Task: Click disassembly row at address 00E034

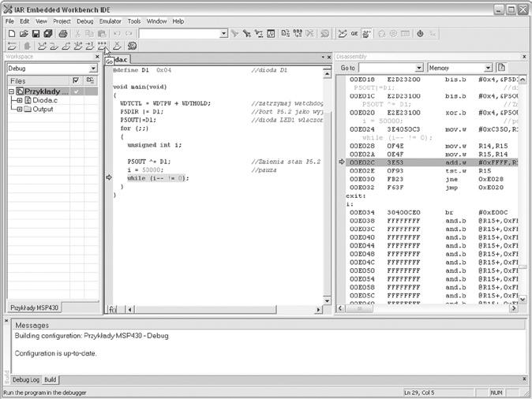Action: pyautogui.click(x=432, y=213)
